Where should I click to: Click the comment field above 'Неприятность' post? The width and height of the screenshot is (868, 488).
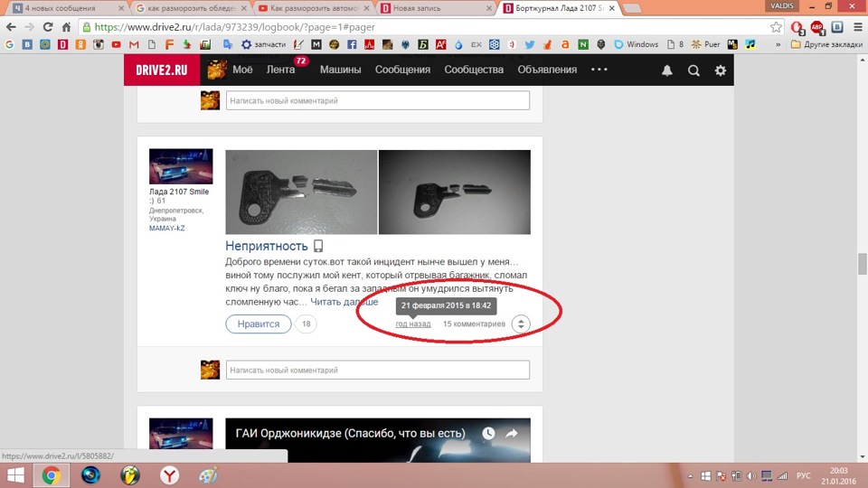click(378, 100)
